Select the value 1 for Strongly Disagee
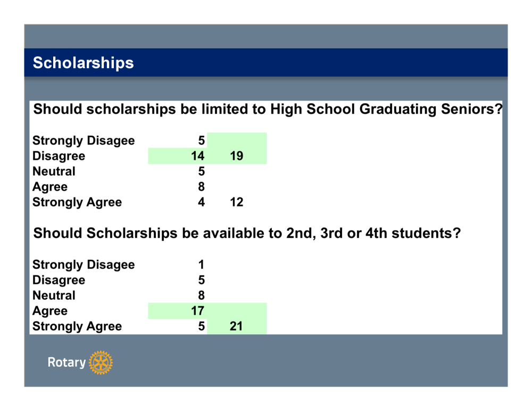This screenshot has height=411, width=532. pos(201,265)
